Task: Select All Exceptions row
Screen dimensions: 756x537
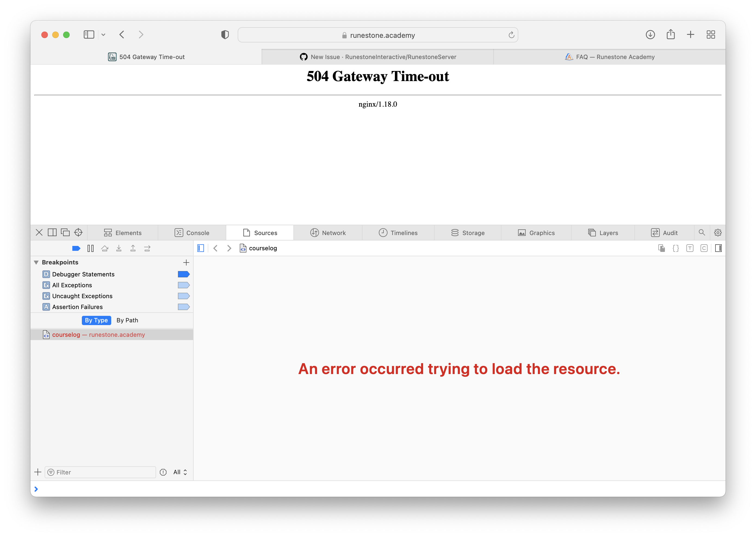Action: click(x=112, y=285)
